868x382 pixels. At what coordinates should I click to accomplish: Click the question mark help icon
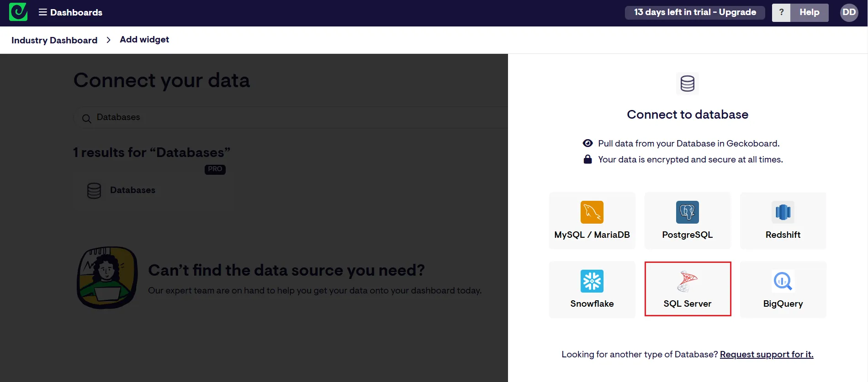[781, 12]
